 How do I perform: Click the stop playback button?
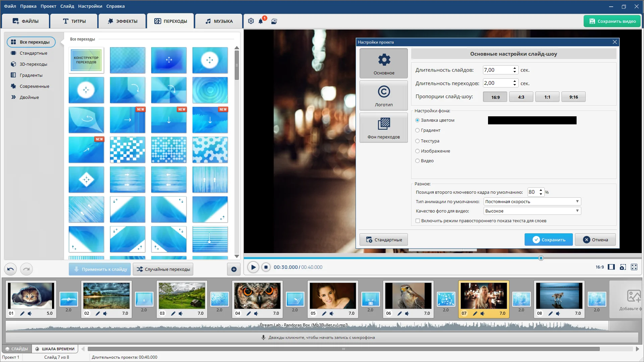(x=266, y=267)
